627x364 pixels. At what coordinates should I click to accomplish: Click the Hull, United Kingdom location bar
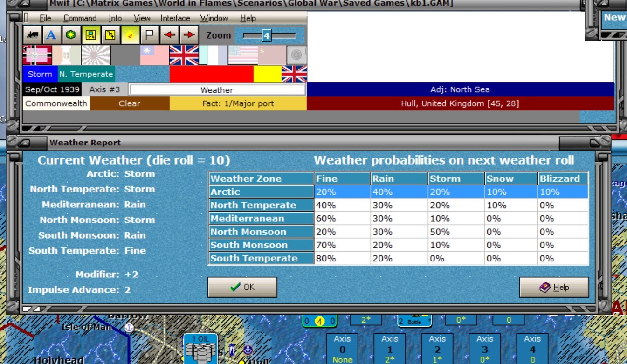(x=461, y=103)
